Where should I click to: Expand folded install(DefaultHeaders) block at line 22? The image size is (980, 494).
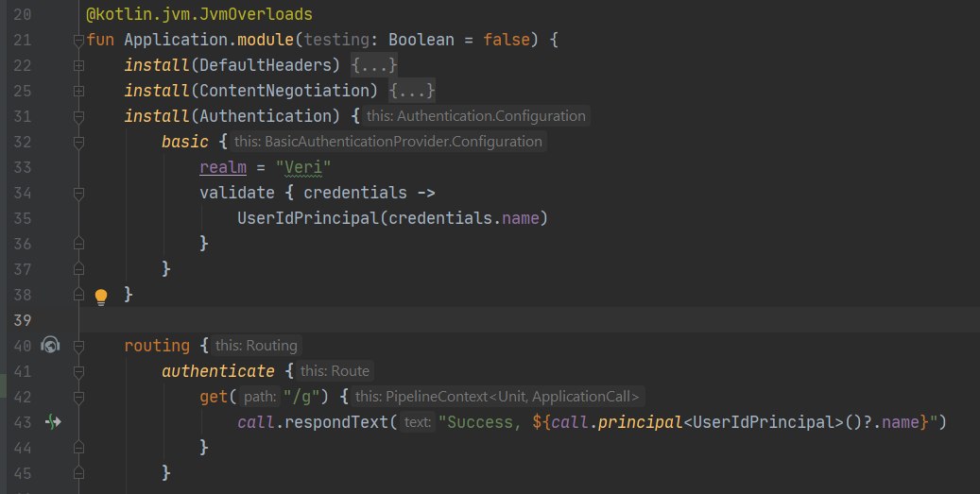(x=78, y=65)
